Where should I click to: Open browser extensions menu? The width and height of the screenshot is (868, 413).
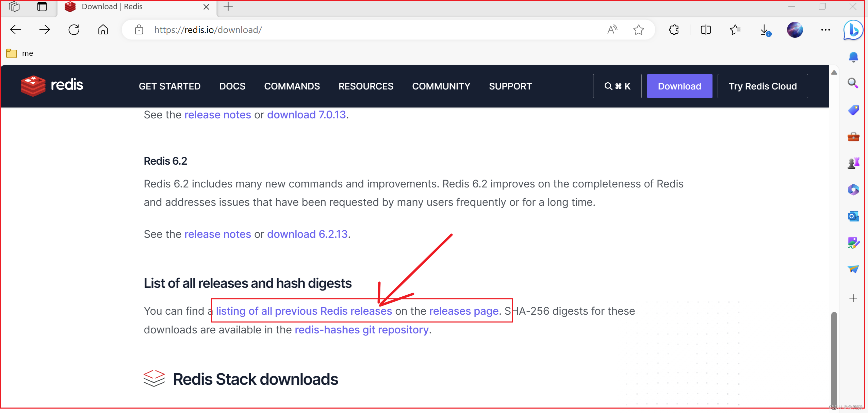(x=674, y=30)
